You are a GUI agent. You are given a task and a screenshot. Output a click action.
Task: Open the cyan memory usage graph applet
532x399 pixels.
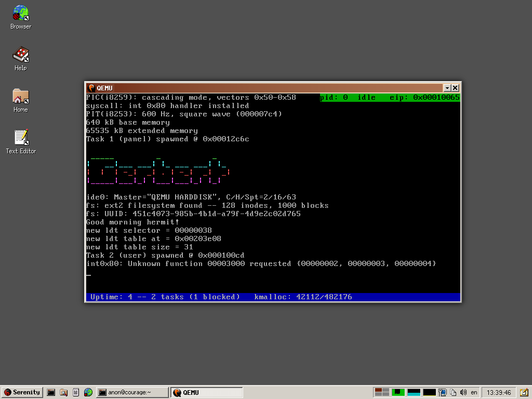point(414,393)
